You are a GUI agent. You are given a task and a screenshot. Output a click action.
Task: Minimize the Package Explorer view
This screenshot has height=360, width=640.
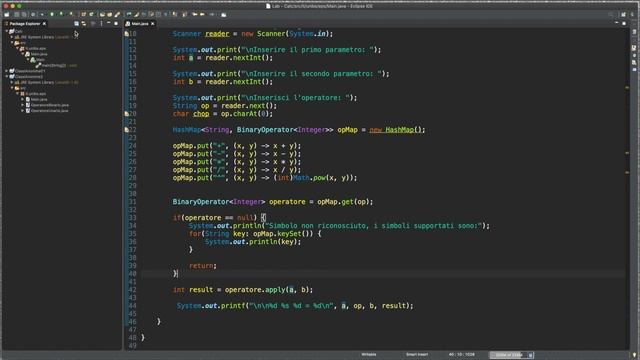(x=109, y=23)
